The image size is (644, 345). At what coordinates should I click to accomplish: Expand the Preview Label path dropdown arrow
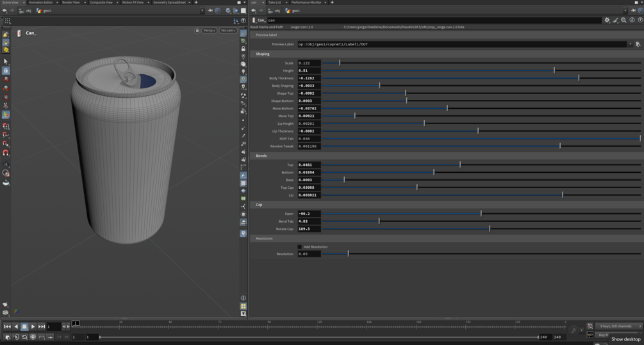(x=630, y=44)
